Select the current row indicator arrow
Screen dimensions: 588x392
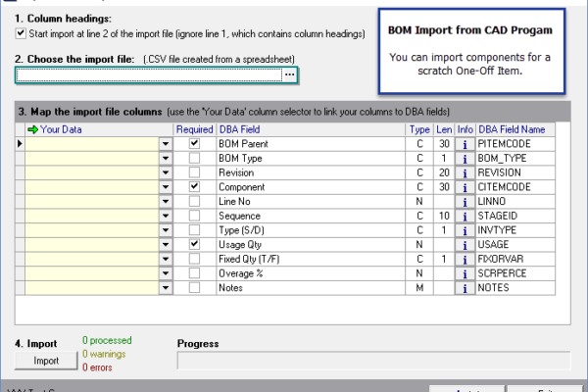pos(20,144)
